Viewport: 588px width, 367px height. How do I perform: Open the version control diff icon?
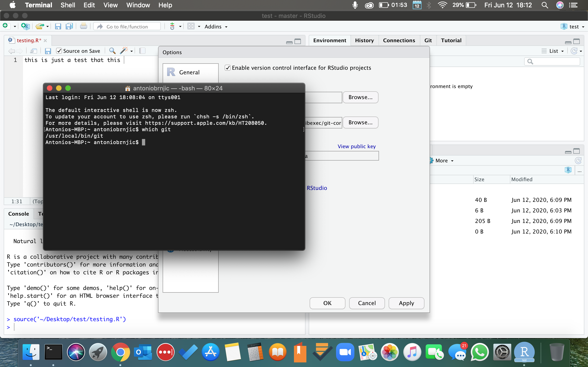coord(173,26)
